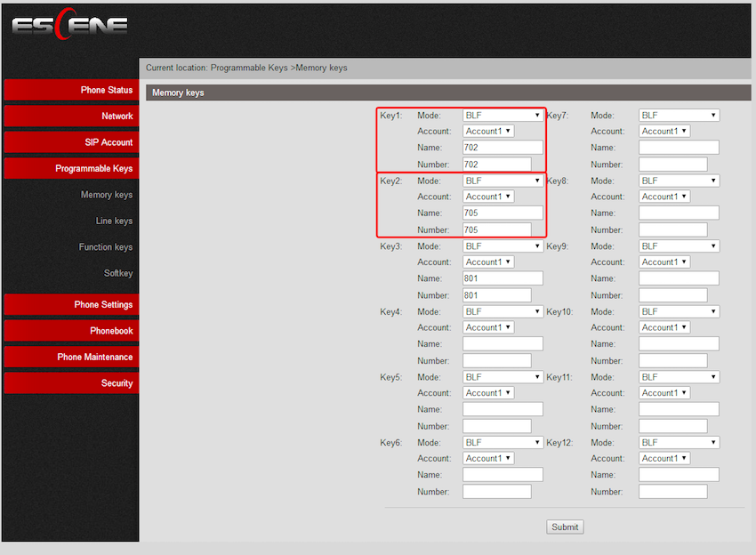Select Programmable Keys in sidebar
Screen dimensions: 756x555
[x=71, y=169]
